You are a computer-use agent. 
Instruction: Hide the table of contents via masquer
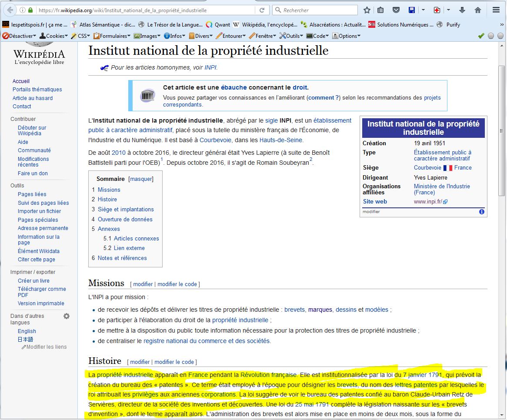[x=141, y=179]
